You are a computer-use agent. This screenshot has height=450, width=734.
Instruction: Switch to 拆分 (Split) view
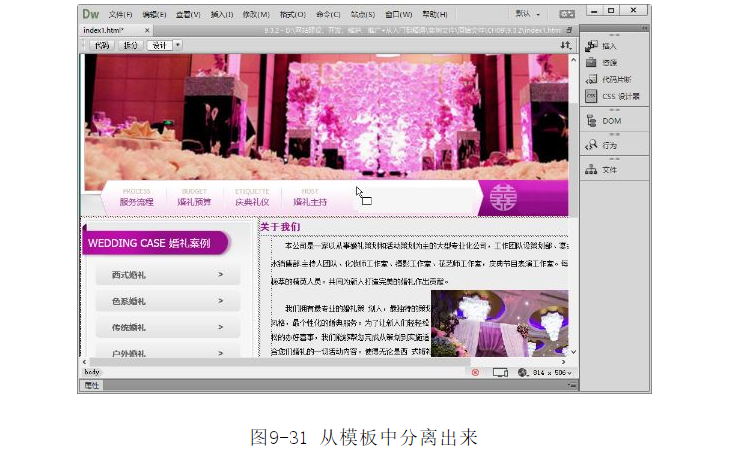pyautogui.click(x=130, y=45)
